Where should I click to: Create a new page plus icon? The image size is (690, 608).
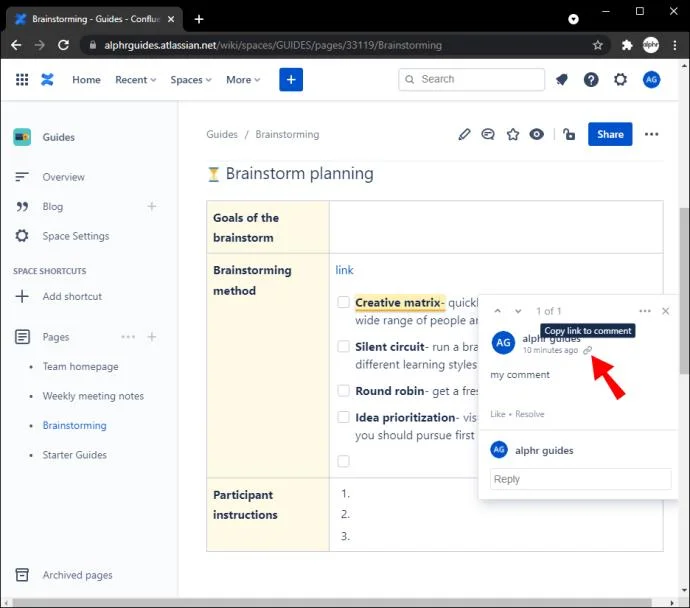pyautogui.click(x=152, y=337)
